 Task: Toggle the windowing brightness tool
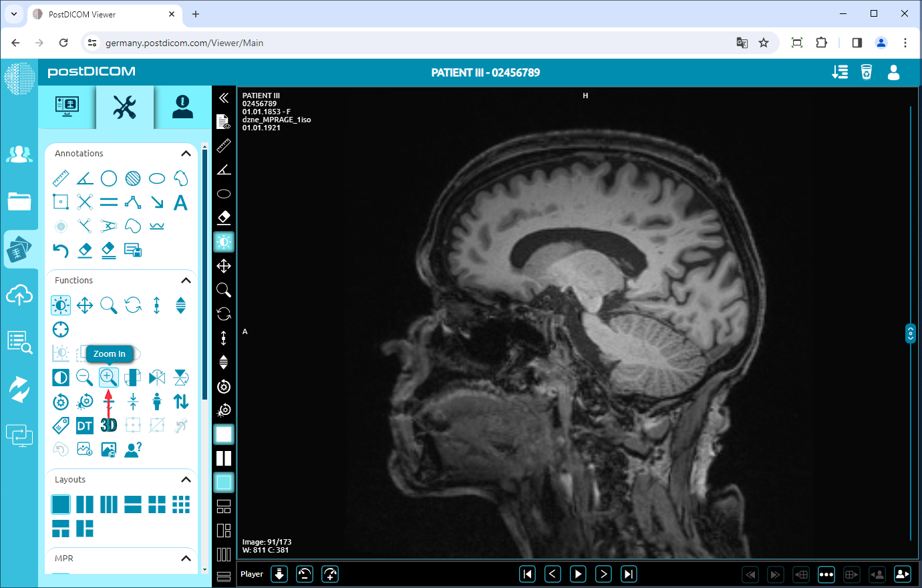point(61,305)
